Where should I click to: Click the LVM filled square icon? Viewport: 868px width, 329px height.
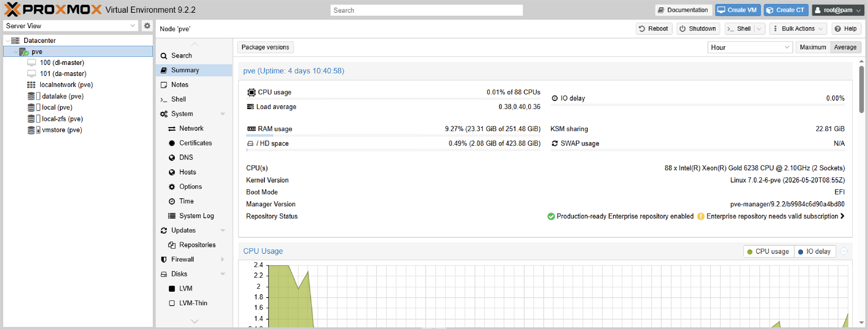coord(172,289)
